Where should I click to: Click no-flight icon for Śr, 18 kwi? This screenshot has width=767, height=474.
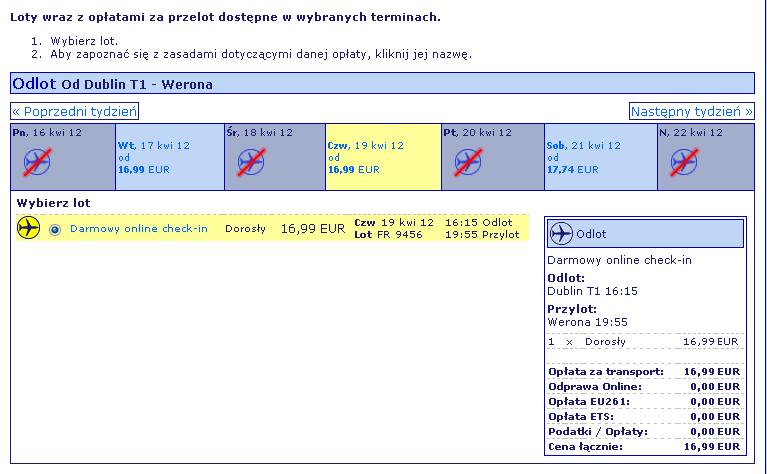pos(251,162)
